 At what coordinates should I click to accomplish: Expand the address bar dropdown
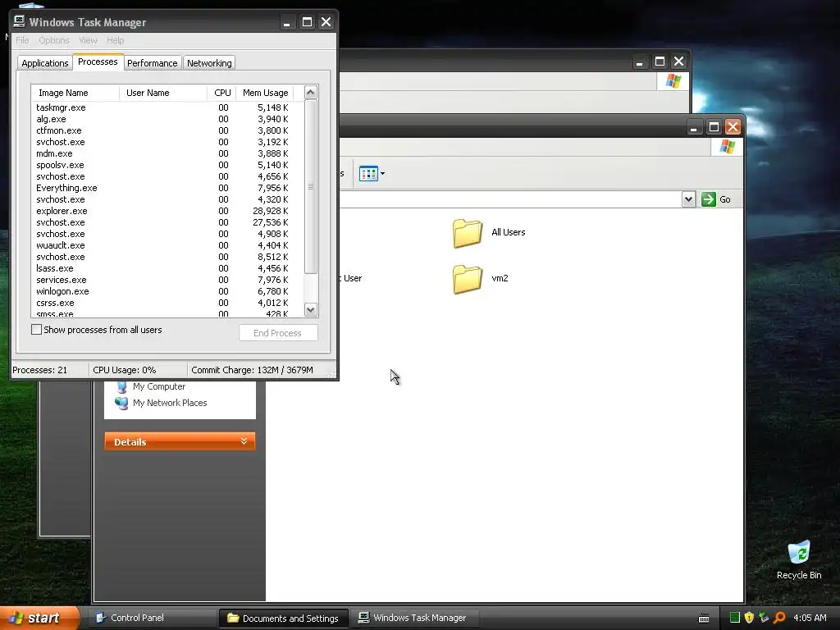(x=688, y=199)
